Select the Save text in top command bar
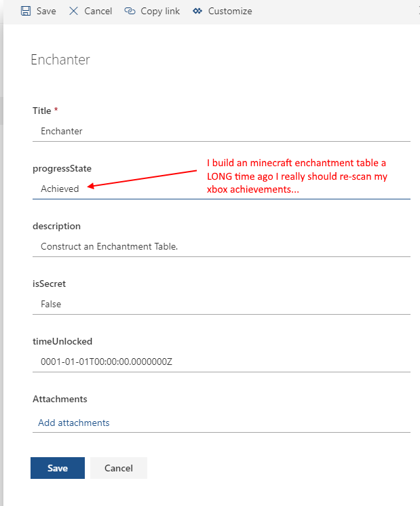 46,12
